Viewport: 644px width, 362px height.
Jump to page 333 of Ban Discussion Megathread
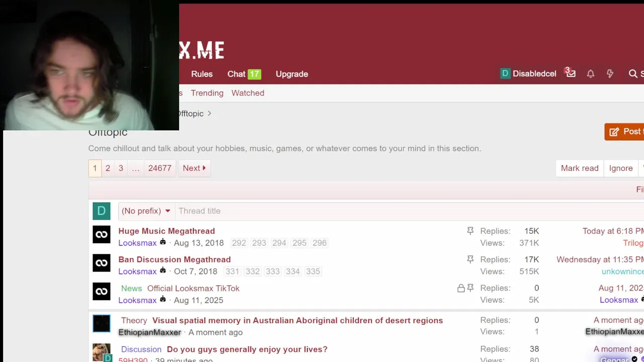[x=273, y=271]
